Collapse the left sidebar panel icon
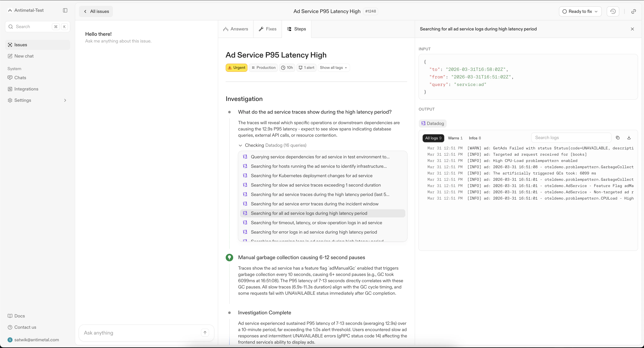 (65, 10)
